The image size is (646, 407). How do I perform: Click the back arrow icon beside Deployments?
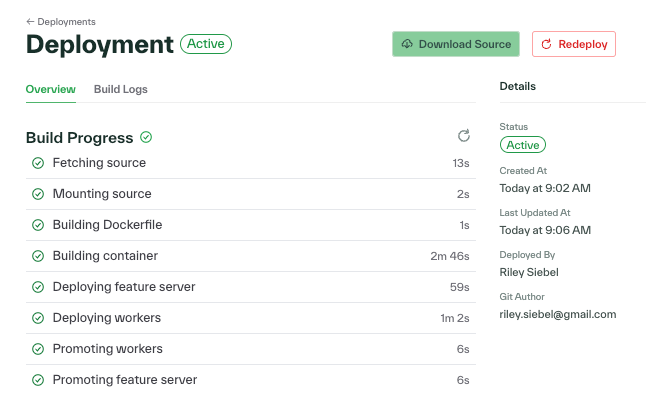click(x=30, y=21)
